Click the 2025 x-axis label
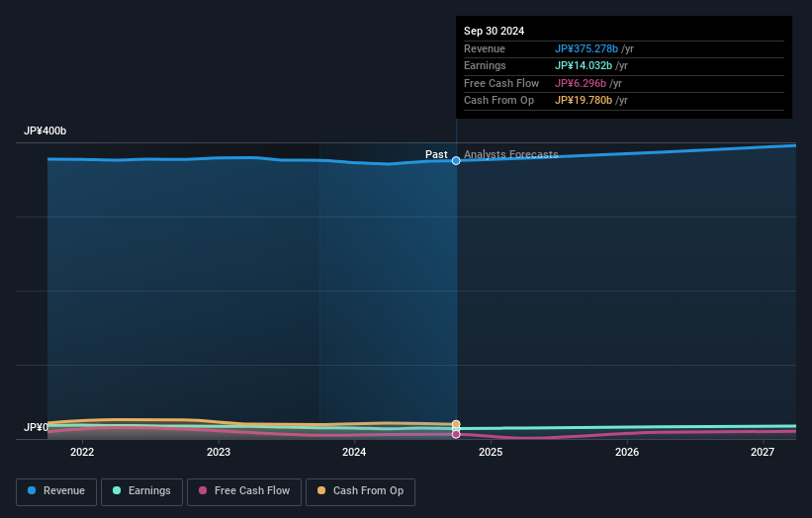This screenshot has width=812, height=518. [x=491, y=453]
